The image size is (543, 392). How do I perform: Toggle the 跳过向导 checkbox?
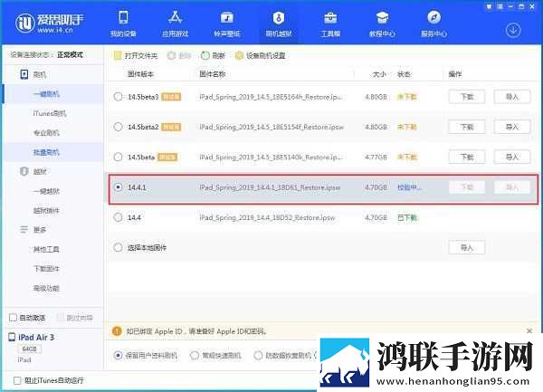tap(61, 317)
